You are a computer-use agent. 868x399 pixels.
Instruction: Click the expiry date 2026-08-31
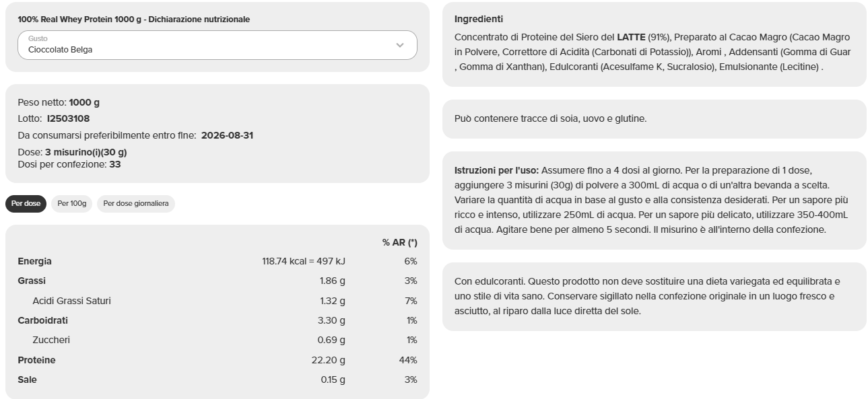(226, 135)
